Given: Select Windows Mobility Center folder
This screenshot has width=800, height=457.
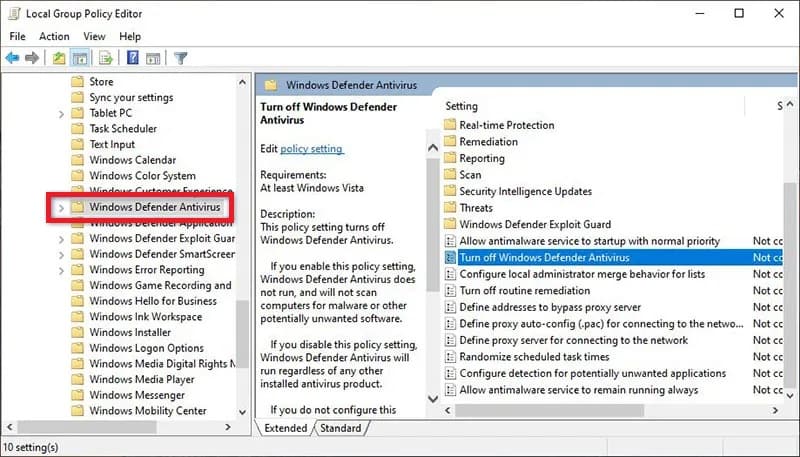Looking at the screenshot, I should 148,411.
